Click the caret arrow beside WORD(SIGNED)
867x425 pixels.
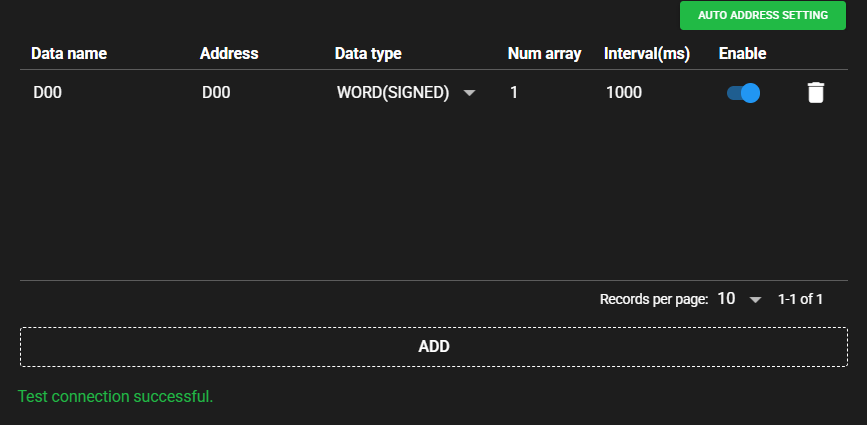point(470,93)
